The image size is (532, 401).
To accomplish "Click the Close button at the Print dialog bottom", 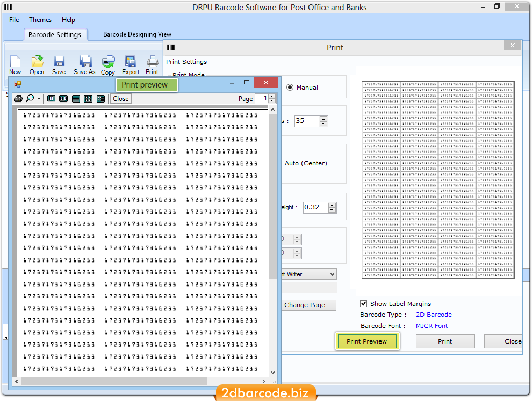I will (503, 341).
